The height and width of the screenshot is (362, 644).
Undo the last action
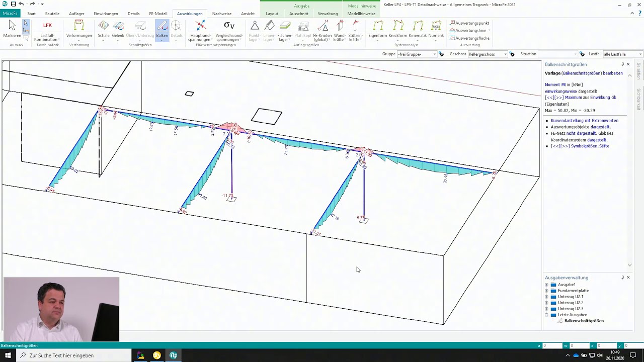click(21, 4)
